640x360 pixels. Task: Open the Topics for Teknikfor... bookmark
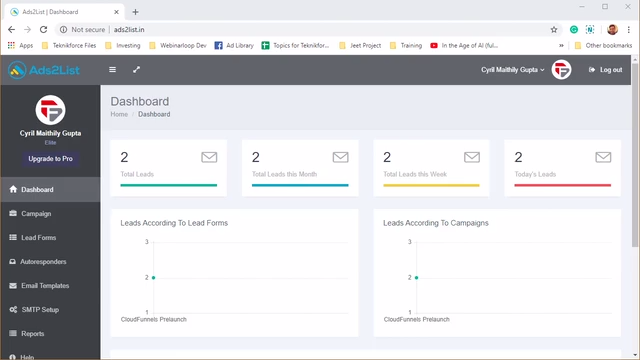click(x=296, y=45)
